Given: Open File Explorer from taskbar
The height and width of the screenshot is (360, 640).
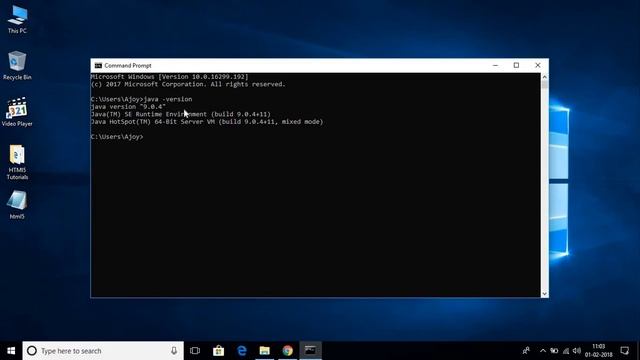Looking at the screenshot, I should pos(264,351).
